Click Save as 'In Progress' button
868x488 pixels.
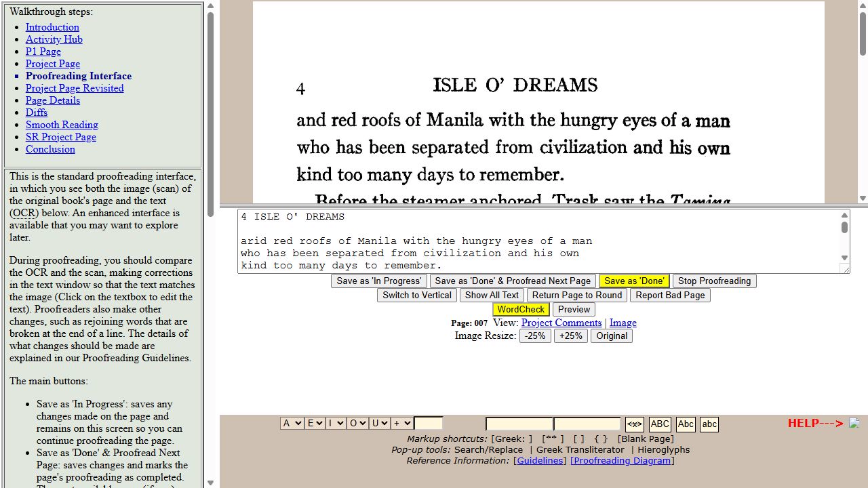coord(379,281)
